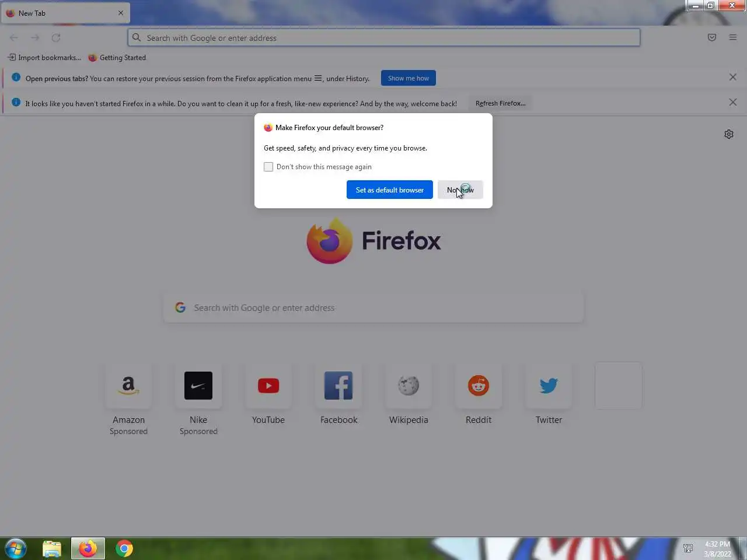Click the Google G icon in search box
Screen dimensions: 747x560
coord(180,307)
